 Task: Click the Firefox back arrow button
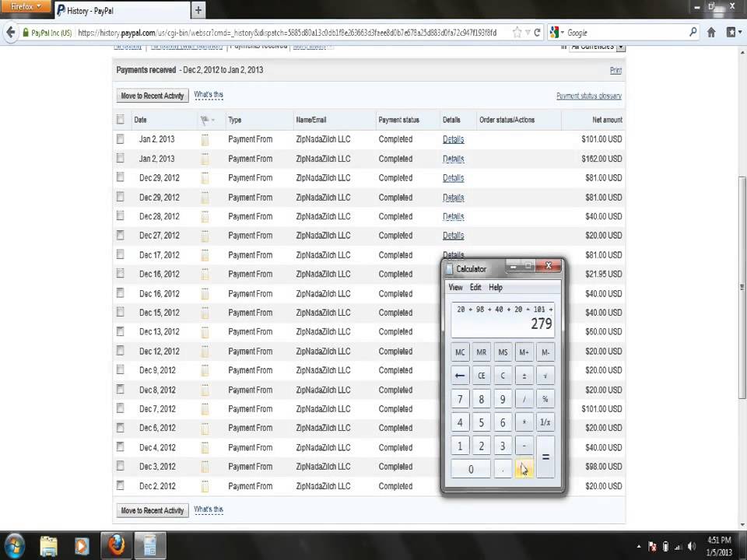tap(10, 33)
